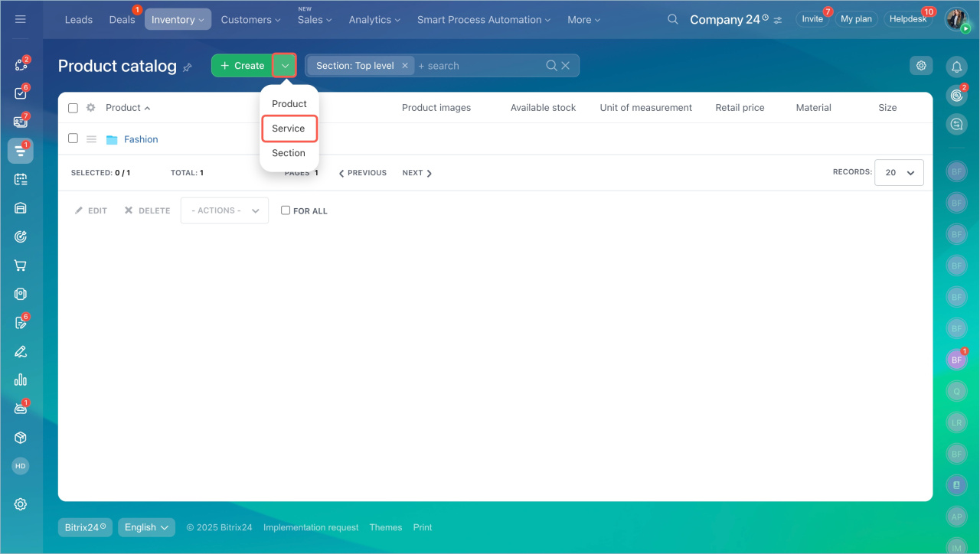Screen dimensions: 980x554
Task: Click the bar chart icon in left sidebar
Action: tap(21, 380)
